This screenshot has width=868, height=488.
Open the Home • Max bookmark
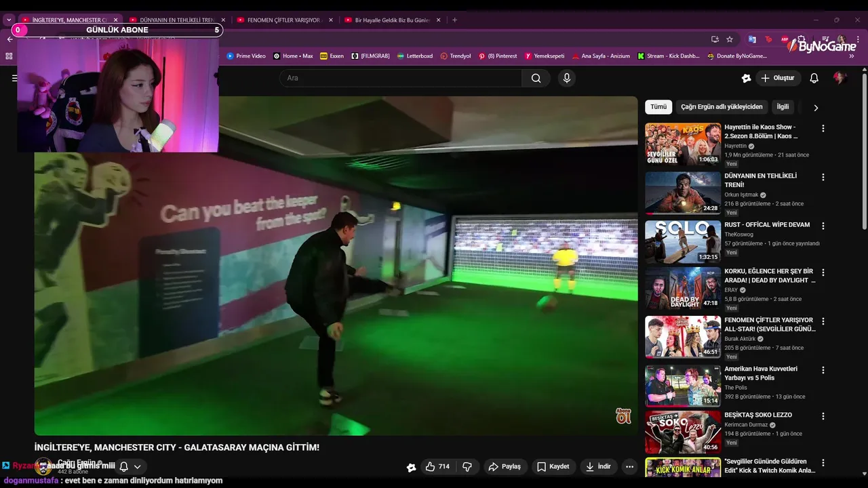tap(293, 56)
